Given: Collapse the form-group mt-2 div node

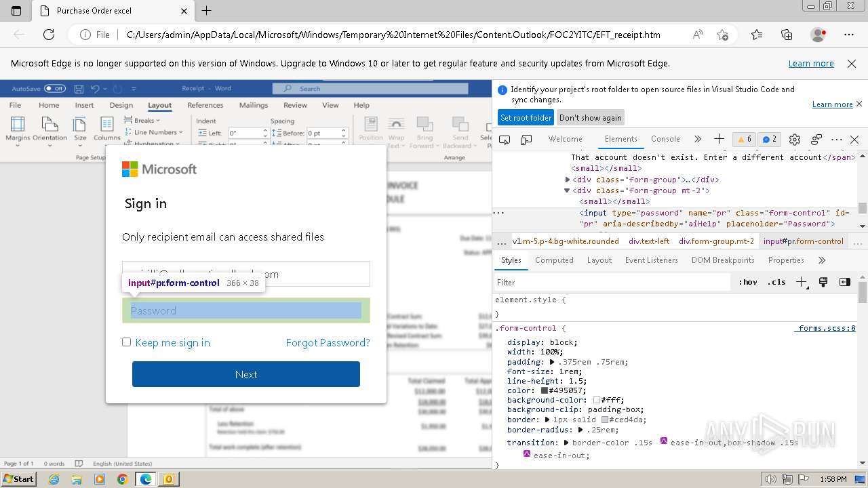Looking at the screenshot, I should click(568, 190).
